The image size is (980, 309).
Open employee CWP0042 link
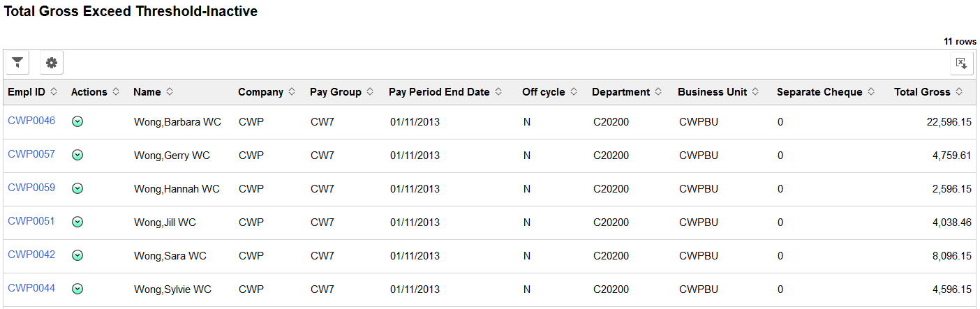click(x=31, y=255)
